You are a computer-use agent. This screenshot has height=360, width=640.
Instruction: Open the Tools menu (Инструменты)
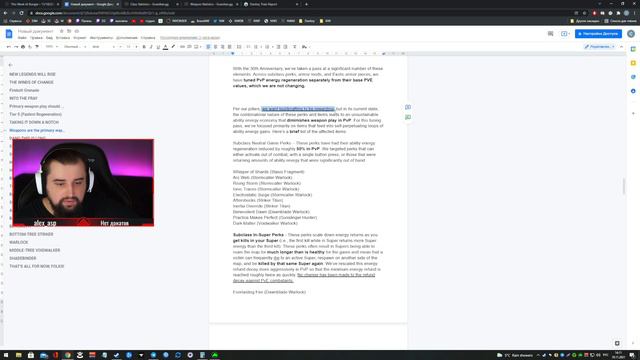point(101,38)
